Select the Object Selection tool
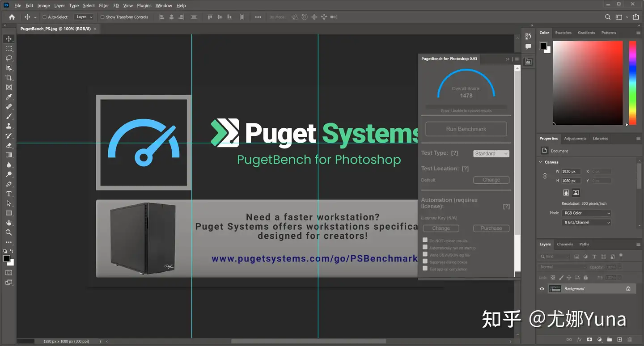This screenshot has width=644, height=346. (x=8, y=68)
